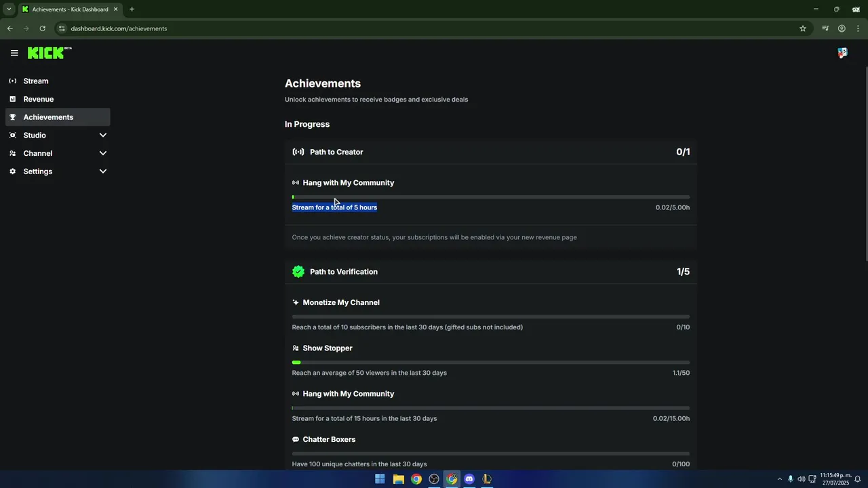Image resolution: width=868 pixels, height=488 pixels.
Task: Open the Stream page in sidebar
Action: tap(58, 81)
